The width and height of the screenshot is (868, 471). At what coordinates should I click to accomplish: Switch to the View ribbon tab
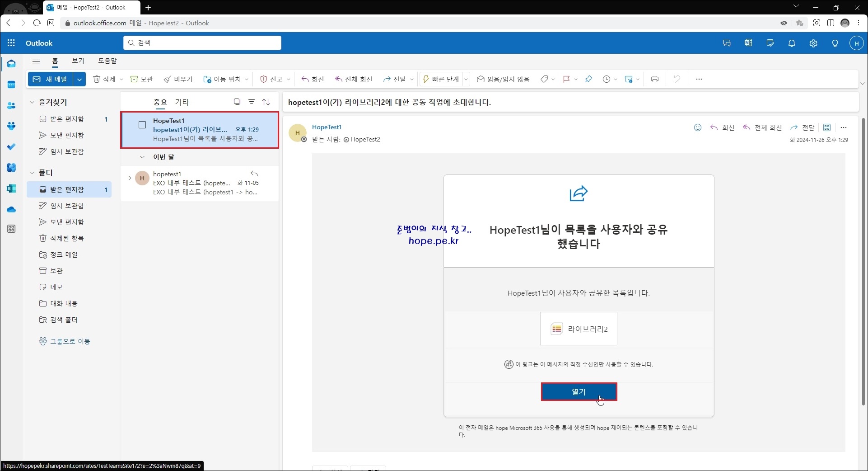(x=78, y=61)
